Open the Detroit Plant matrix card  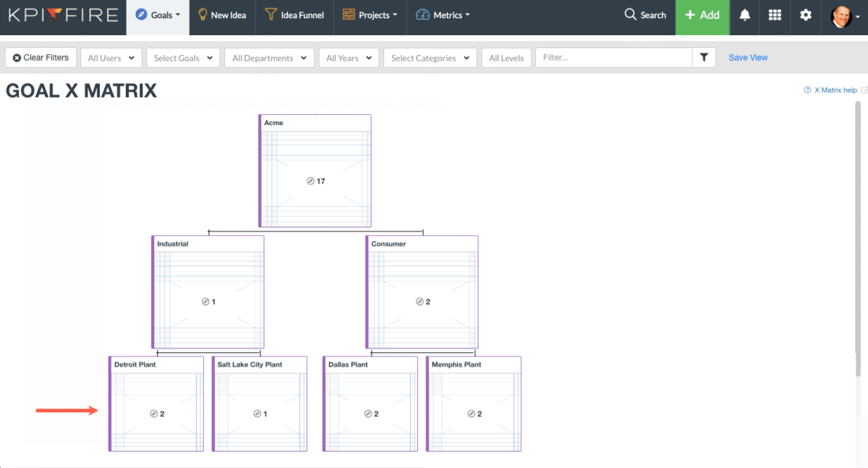pyautogui.click(x=156, y=404)
